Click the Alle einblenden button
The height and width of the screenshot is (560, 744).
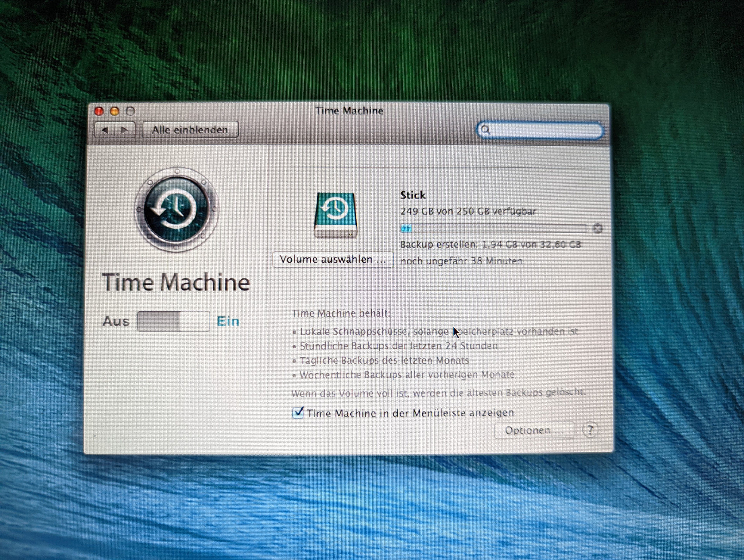pos(190,130)
